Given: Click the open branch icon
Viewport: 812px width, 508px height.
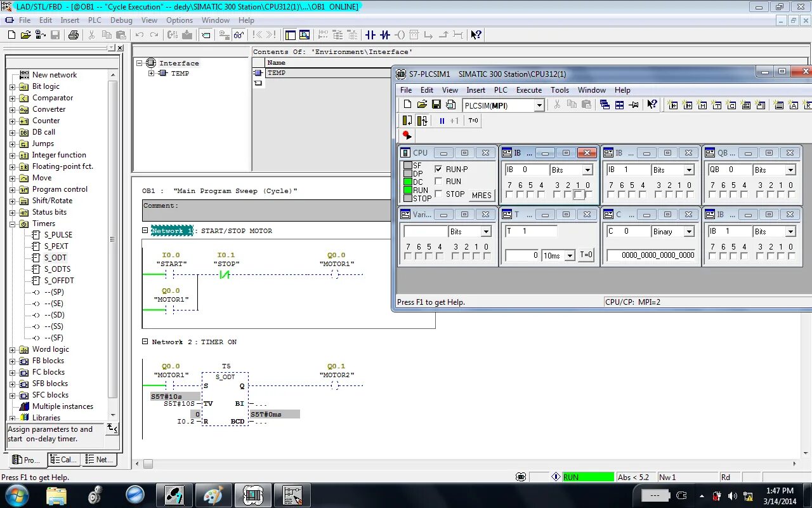Looking at the screenshot, I should pyautogui.click(x=428, y=35).
